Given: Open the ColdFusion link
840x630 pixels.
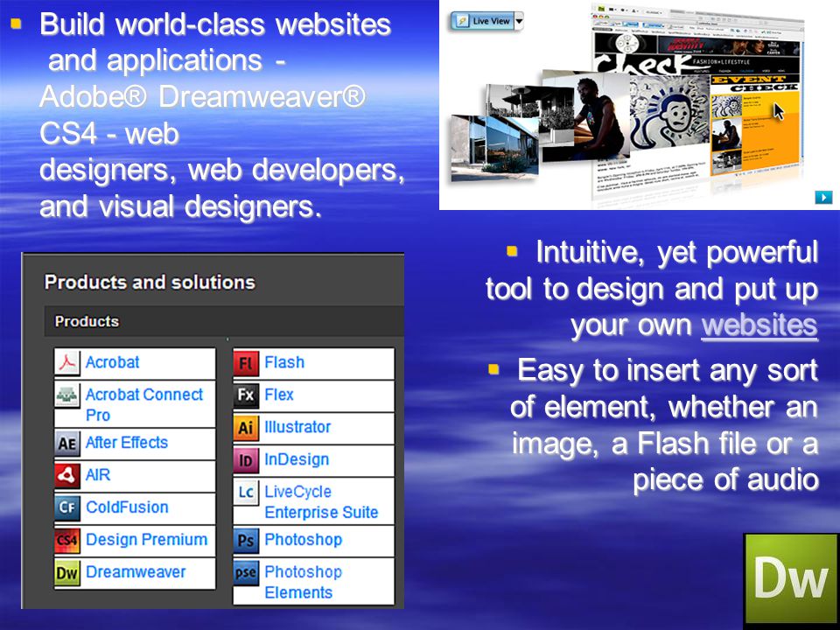Looking at the screenshot, I should (128, 507).
